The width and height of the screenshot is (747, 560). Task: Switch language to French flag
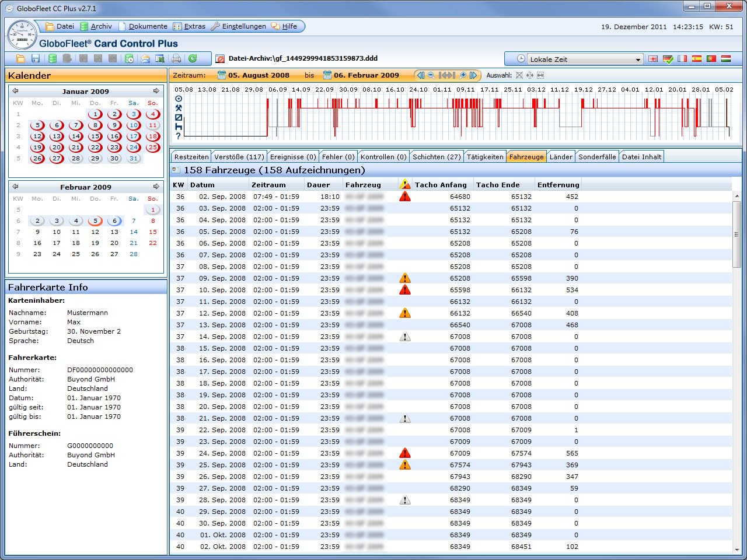[682, 59]
